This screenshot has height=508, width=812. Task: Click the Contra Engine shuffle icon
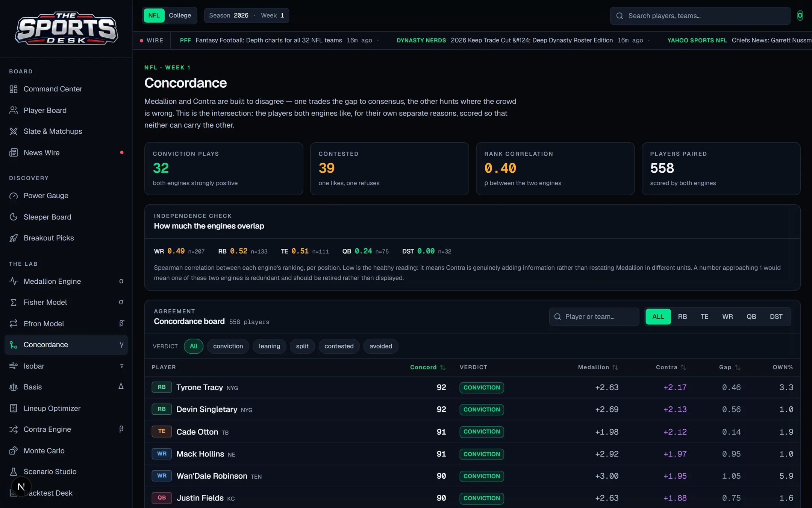(14, 429)
